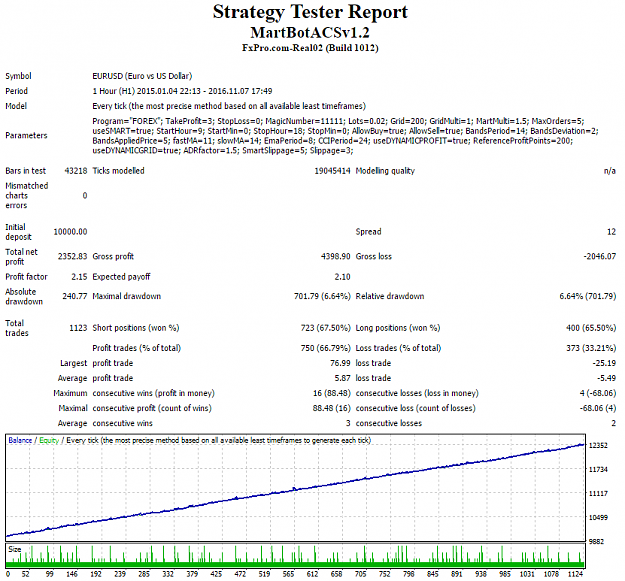Click the Largest loss trade value -25.19
This screenshot has height=581, width=625.
click(604, 363)
